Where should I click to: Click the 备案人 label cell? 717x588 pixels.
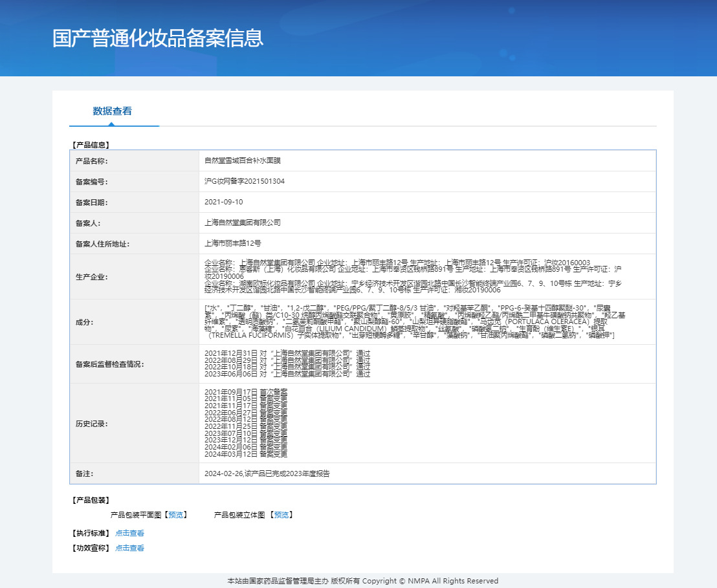(135, 223)
